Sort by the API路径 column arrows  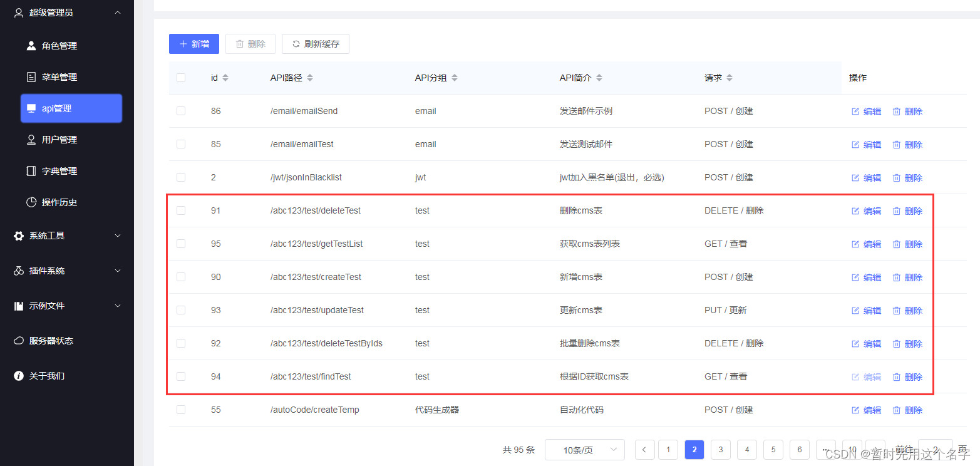point(310,78)
